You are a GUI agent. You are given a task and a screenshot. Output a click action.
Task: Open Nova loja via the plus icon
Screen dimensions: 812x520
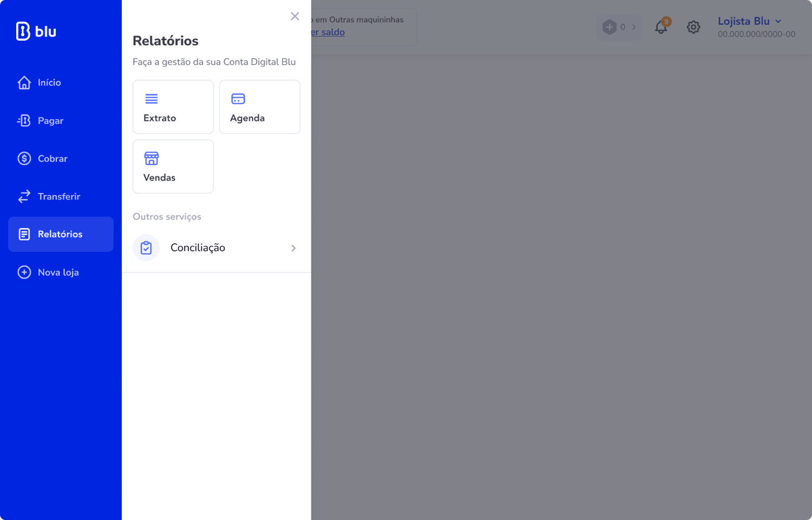[x=24, y=272]
